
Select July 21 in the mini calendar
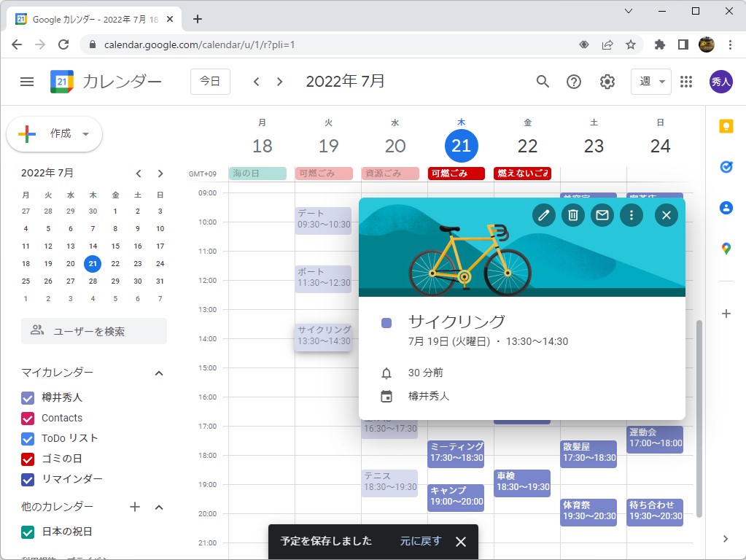(x=92, y=263)
